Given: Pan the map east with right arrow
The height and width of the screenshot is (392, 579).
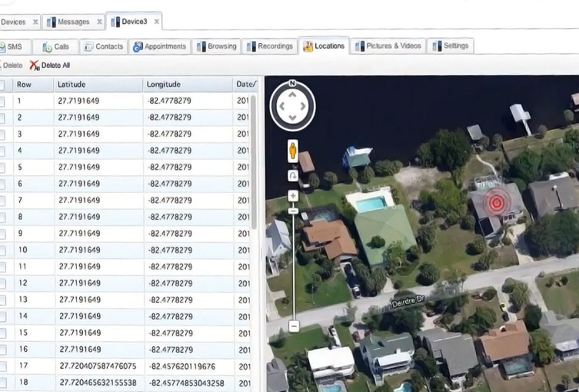Looking at the screenshot, I should click(x=303, y=107).
